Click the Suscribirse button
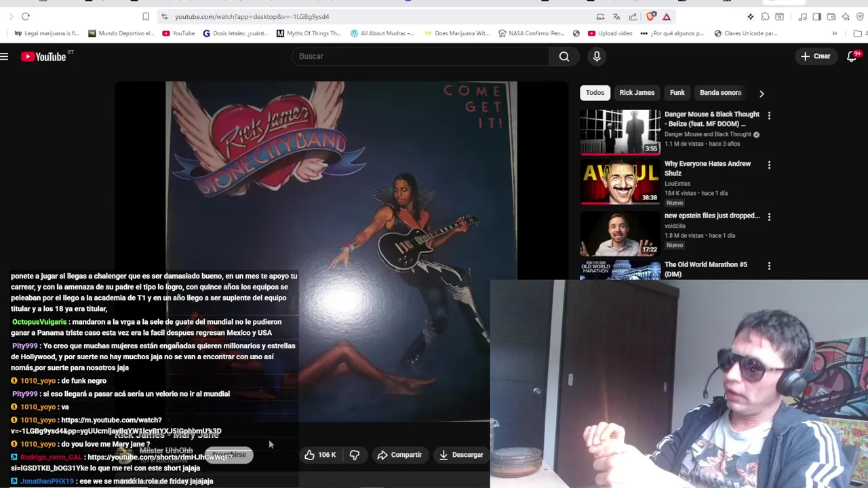 (x=229, y=455)
